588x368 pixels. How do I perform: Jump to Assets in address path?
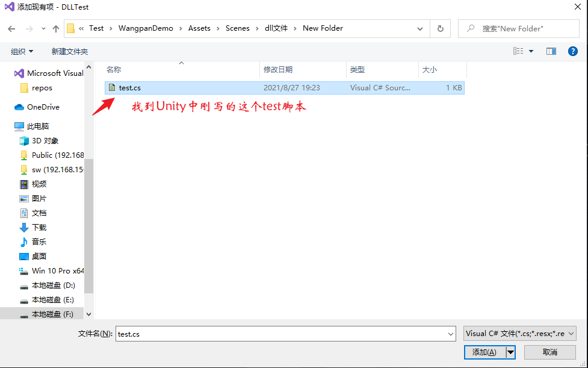click(199, 28)
